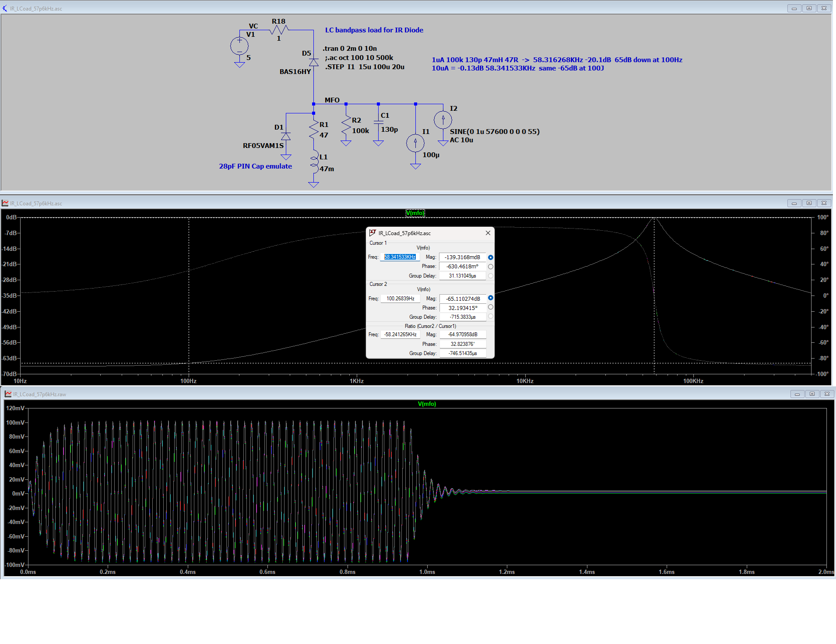Image resolution: width=836 pixels, height=644 pixels.
Task: Select Cursor 2 Mag radio button
Action: (491, 298)
